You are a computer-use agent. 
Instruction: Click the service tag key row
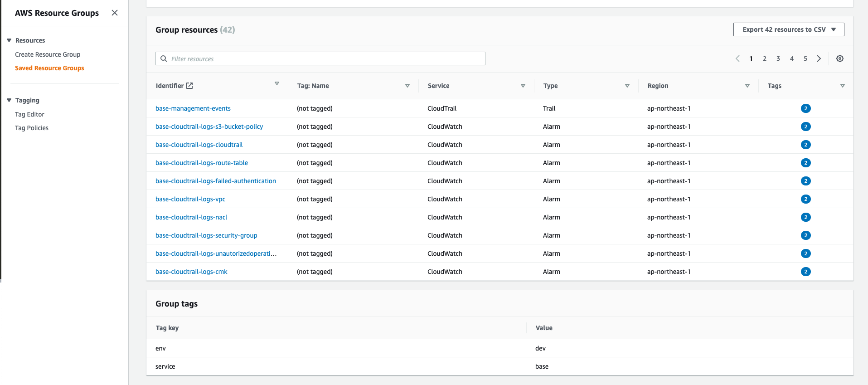pos(500,366)
